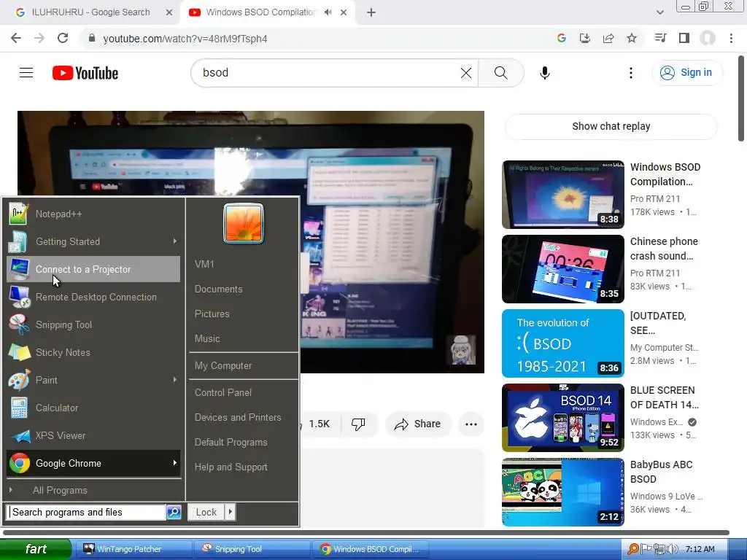Open Calculator from the start menu

[x=93, y=408]
